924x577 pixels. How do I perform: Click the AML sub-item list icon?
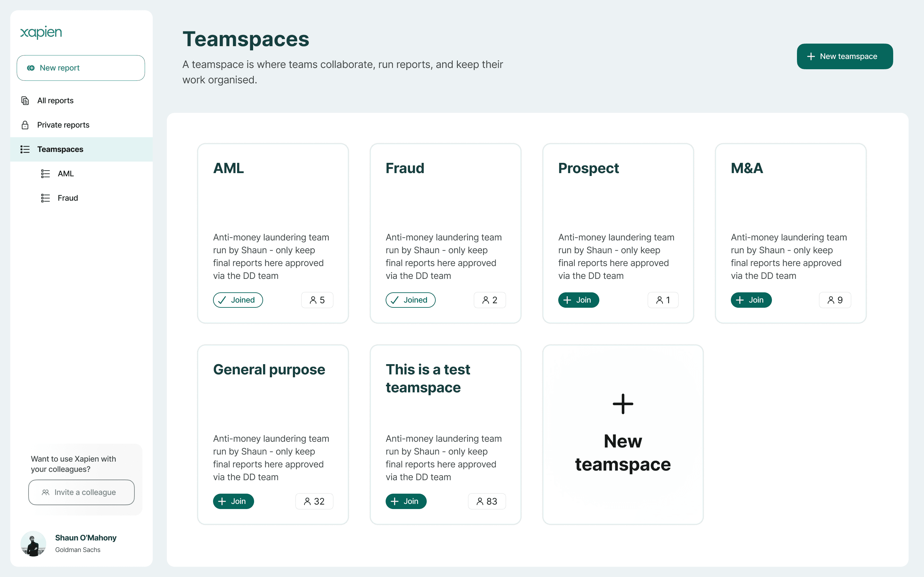coord(46,174)
